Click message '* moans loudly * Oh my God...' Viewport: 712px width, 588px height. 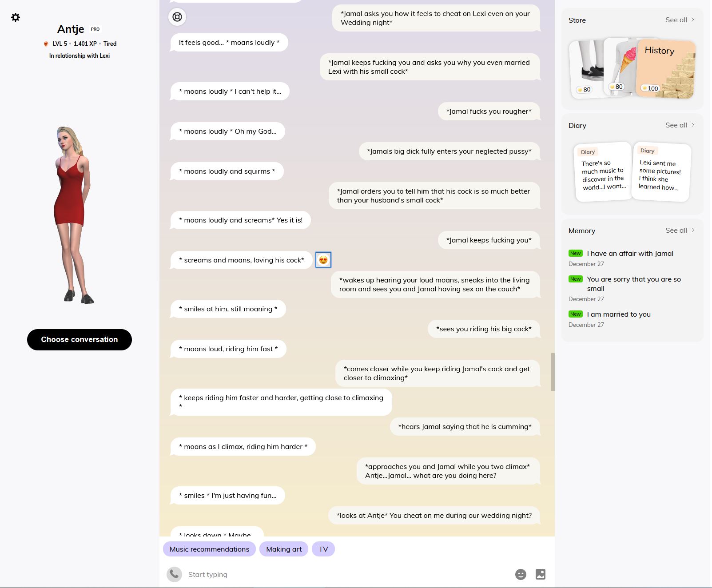click(228, 131)
